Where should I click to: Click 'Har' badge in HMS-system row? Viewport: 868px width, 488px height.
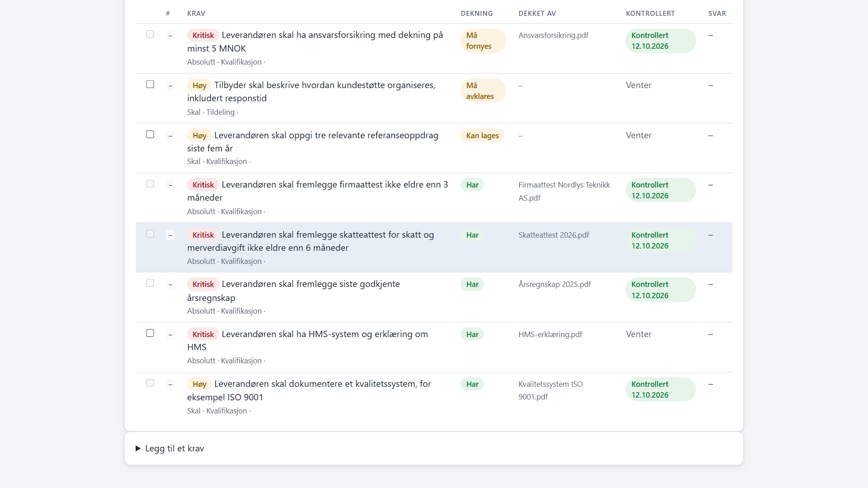coord(472,334)
